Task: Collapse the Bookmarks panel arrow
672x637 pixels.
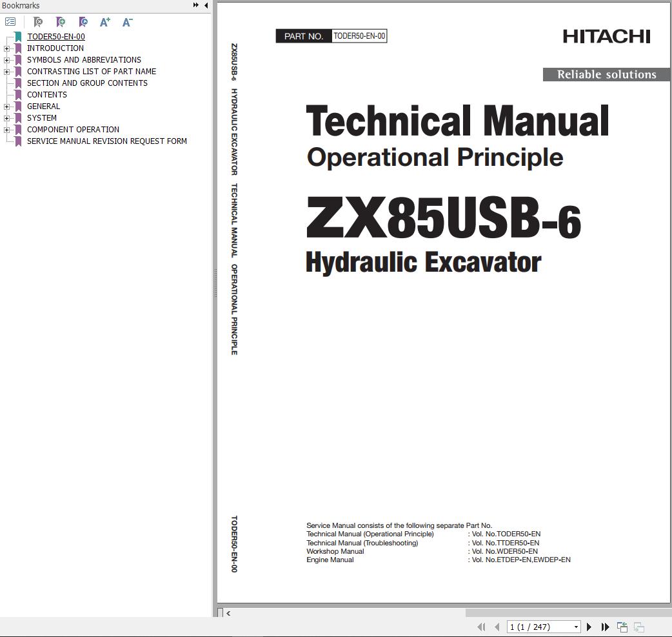Action: [206, 5]
